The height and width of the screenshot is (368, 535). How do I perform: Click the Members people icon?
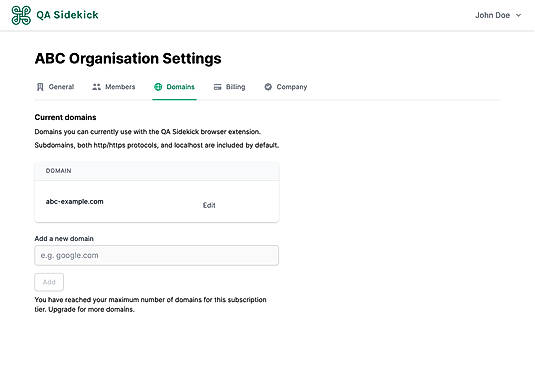[x=97, y=87]
